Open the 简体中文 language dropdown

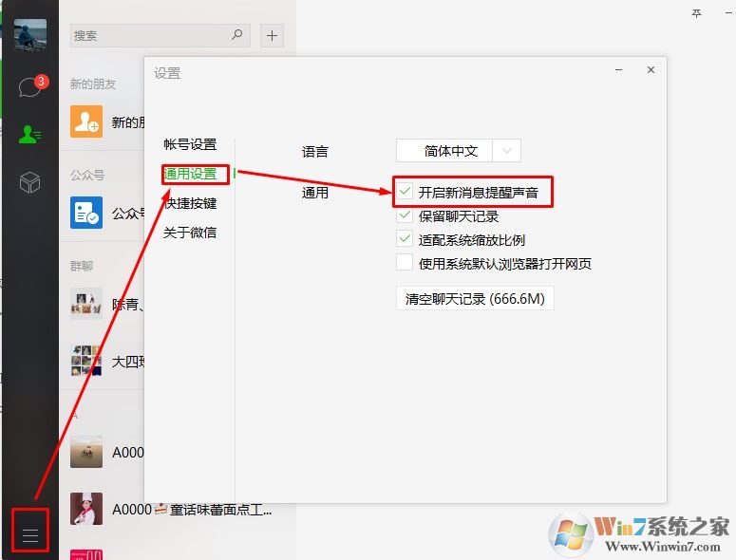coord(458,151)
